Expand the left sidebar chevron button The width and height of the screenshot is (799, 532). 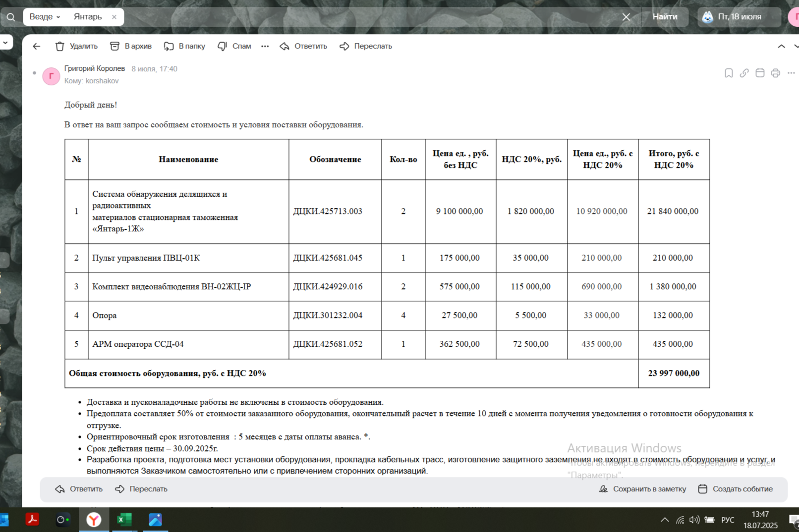click(x=5, y=42)
